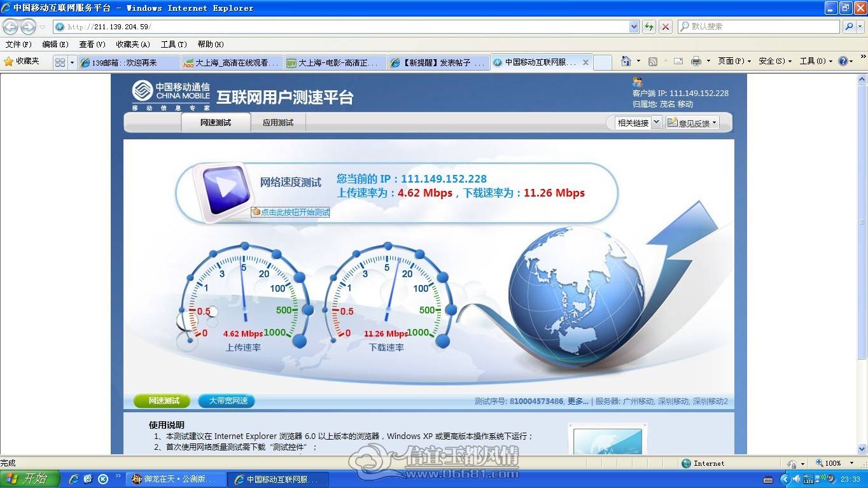Open Help question mark icon
This screenshot has width=868, height=488.
pyautogui.click(x=843, y=61)
